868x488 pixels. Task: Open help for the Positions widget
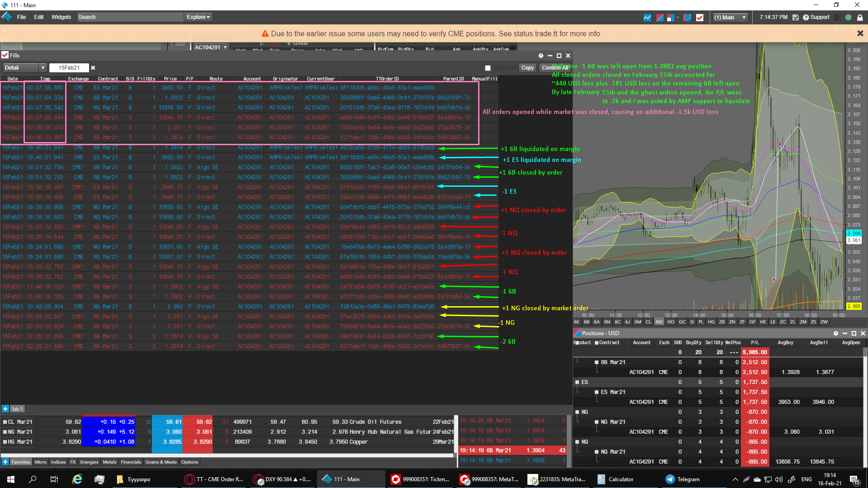click(x=836, y=333)
